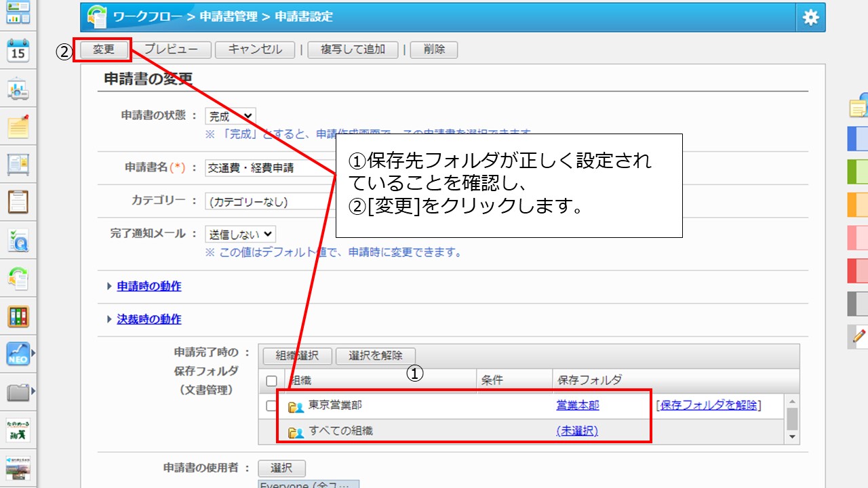The image size is (868, 488).
Task: Click the 複写して追加 button
Action: (x=353, y=49)
